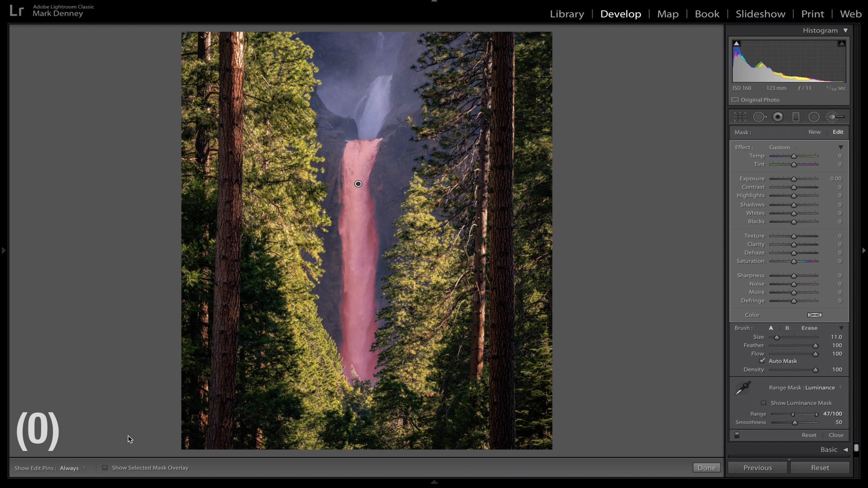This screenshot has height=488, width=868.
Task: Uncheck the Auto Mask checkbox
Action: (x=762, y=361)
